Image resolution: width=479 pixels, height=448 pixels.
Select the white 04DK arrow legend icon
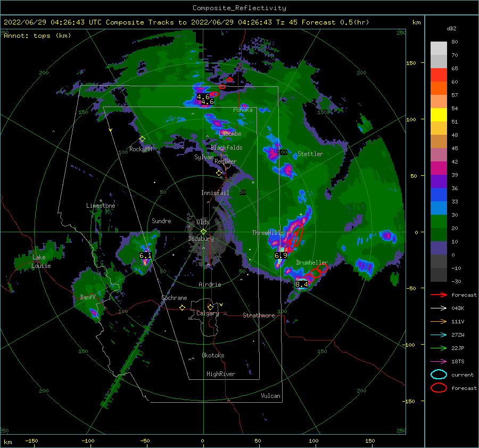click(x=439, y=308)
